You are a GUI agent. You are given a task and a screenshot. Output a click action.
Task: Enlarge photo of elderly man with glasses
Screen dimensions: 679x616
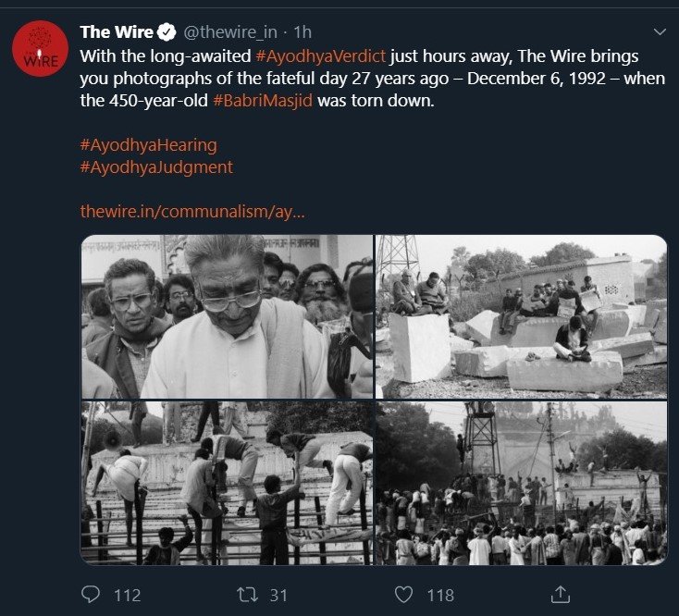click(x=227, y=316)
